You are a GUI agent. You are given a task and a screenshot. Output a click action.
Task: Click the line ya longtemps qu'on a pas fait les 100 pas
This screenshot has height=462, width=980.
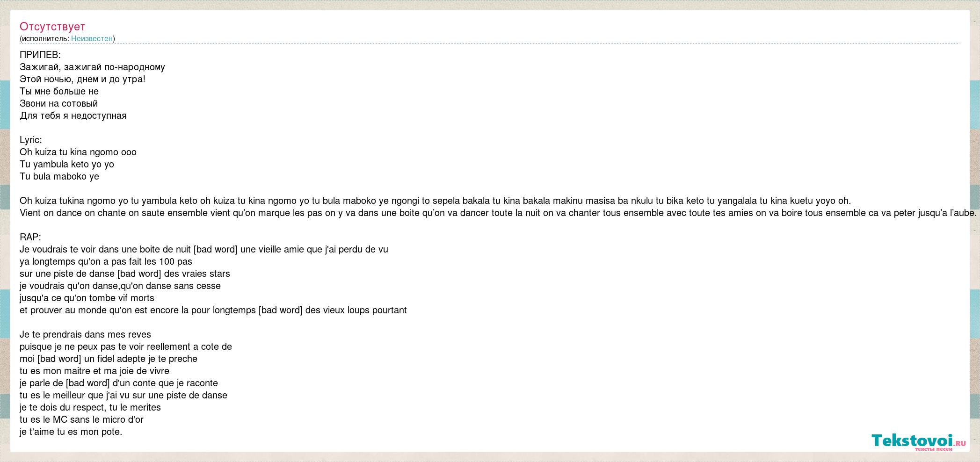point(106,261)
